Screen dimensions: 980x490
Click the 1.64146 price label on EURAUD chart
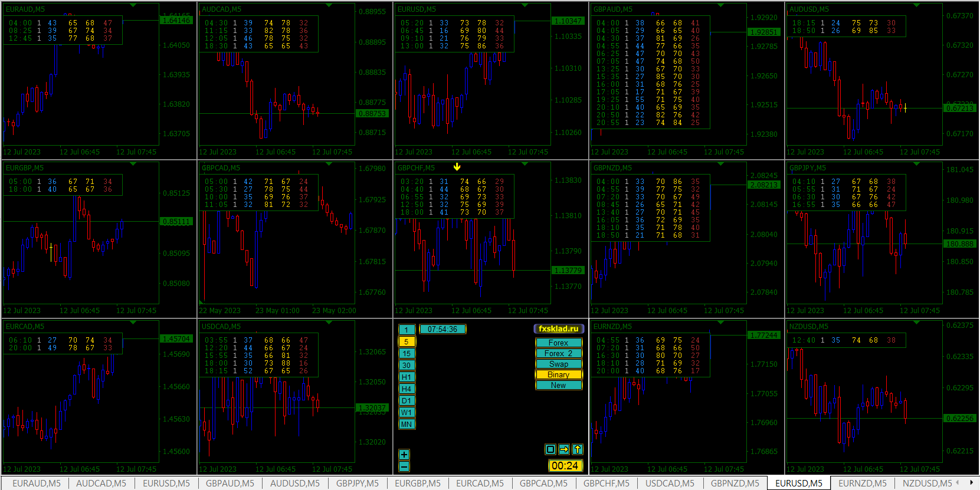coord(176,21)
